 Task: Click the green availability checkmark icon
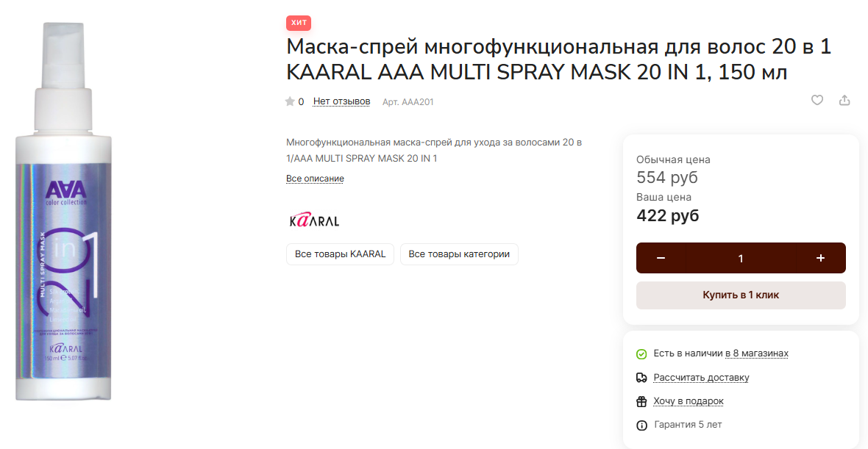pyautogui.click(x=641, y=354)
